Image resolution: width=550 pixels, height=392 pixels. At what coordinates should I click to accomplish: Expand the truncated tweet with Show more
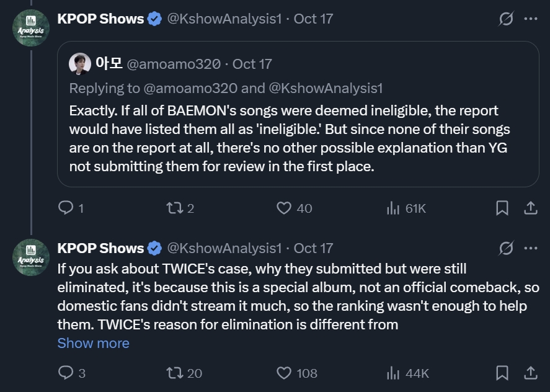point(93,344)
